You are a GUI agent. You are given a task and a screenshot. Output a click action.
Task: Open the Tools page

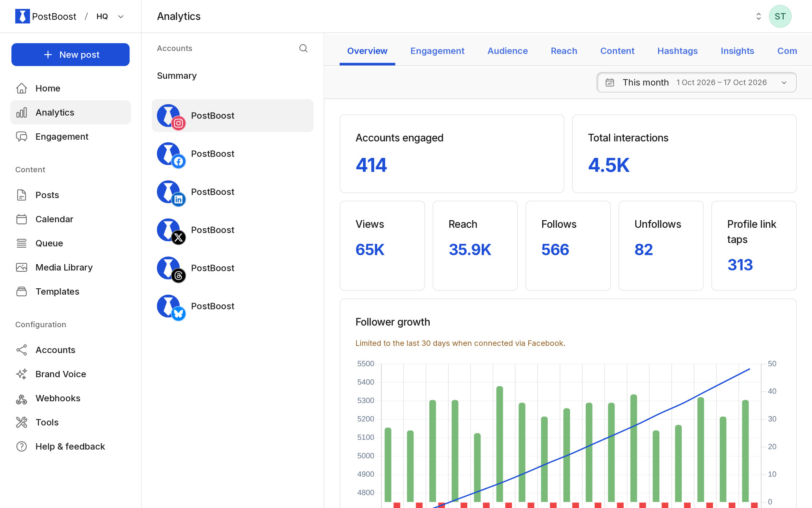click(71, 422)
